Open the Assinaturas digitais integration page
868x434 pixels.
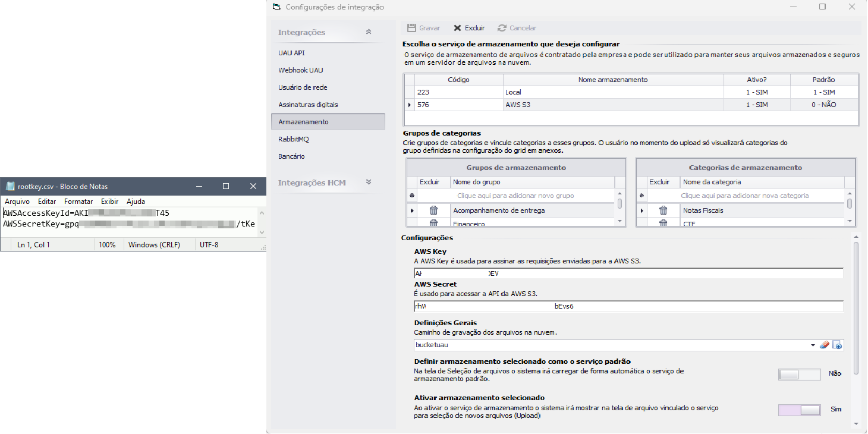(x=308, y=105)
